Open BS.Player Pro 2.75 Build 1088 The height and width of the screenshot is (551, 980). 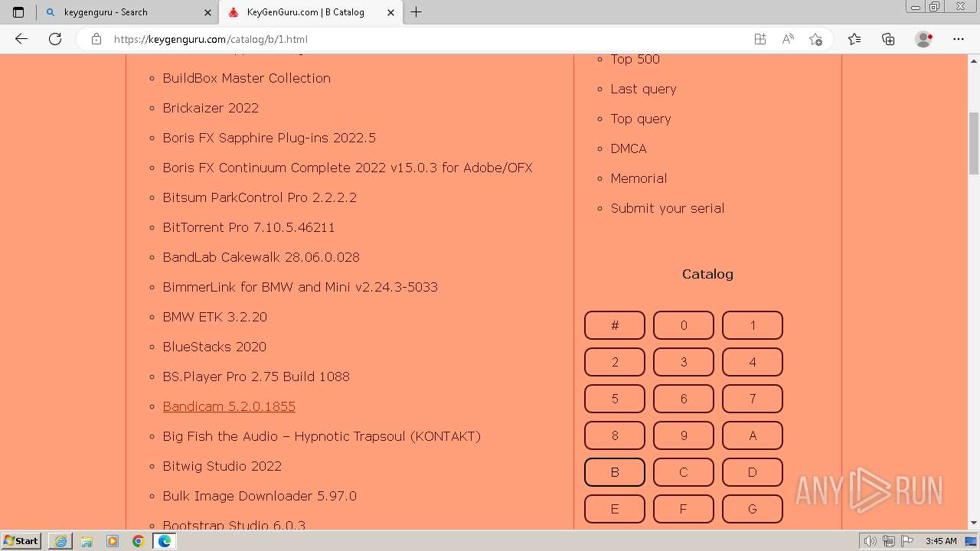pyautogui.click(x=256, y=377)
